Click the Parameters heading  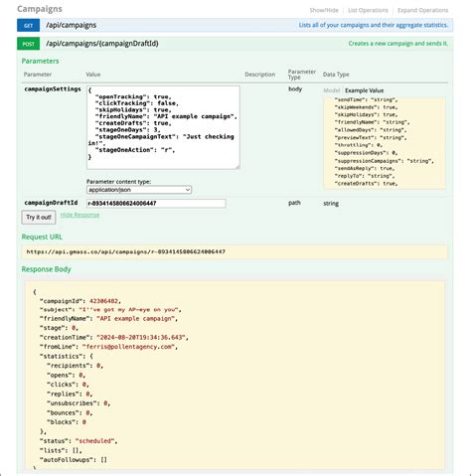coord(40,61)
